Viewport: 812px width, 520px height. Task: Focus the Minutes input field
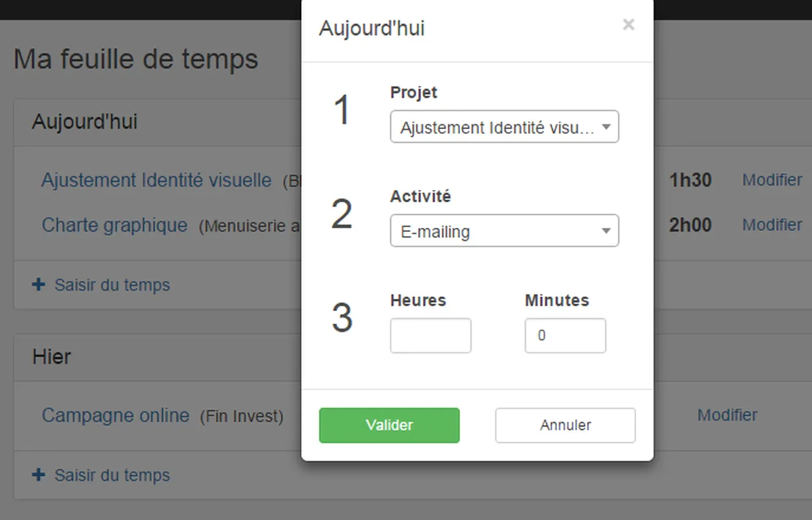pos(565,336)
